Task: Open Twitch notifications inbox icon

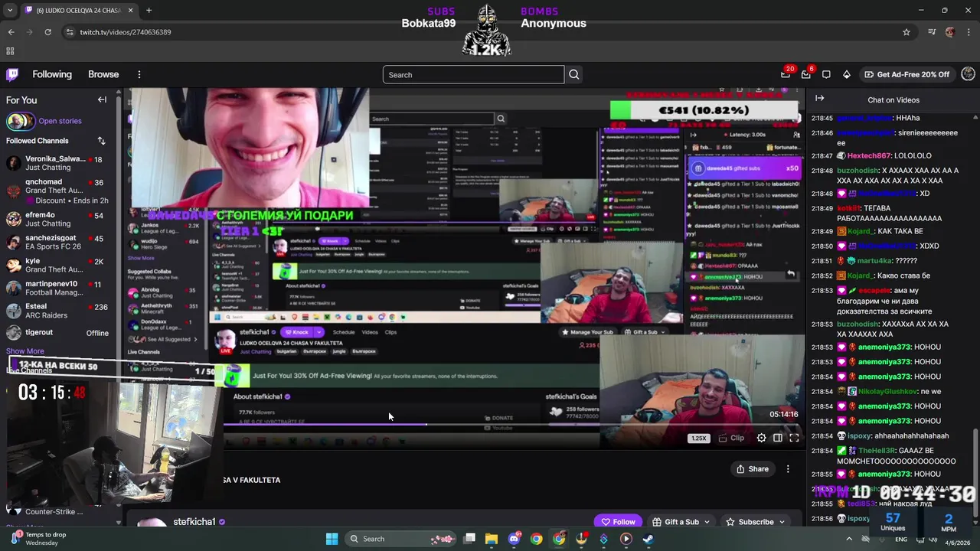Action: pyautogui.click(x=805, y=74)
